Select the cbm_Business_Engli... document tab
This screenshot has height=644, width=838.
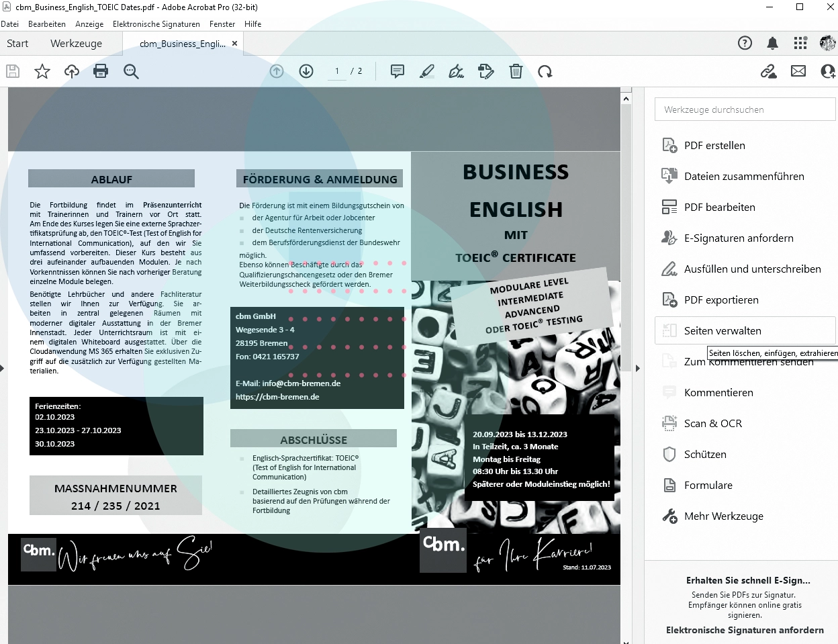pos(182,44)
